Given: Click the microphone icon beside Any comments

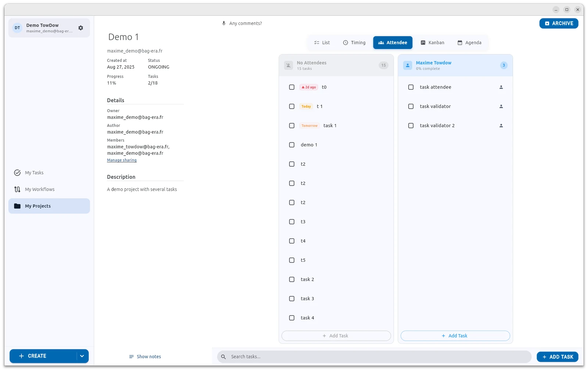Looking at the screenshot, I should click(x=224, y=23).
